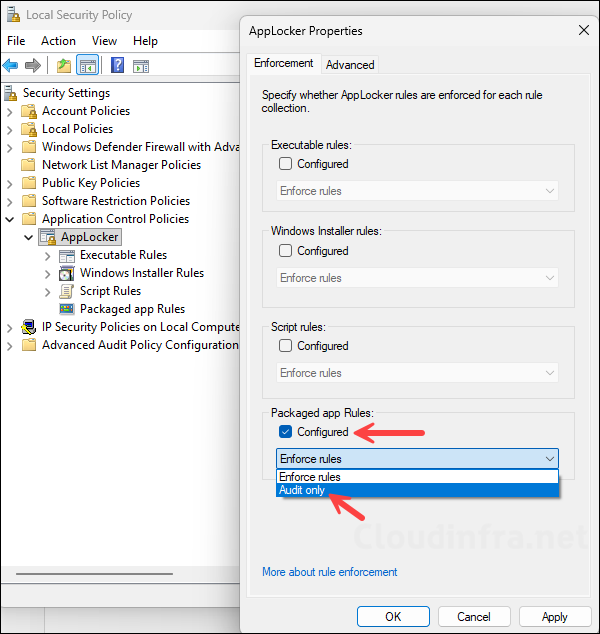Switch to the Advanced tab
Screen dimensions: 600x634
[350, 65]
